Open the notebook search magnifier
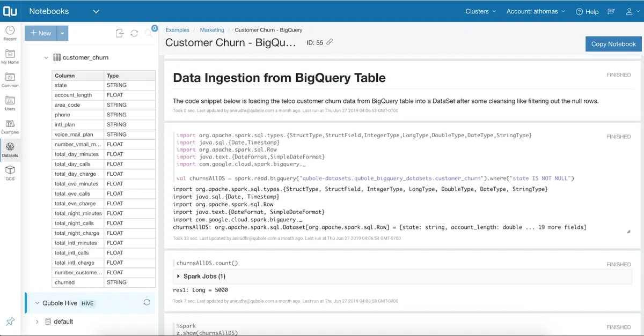Screen dimensions: 644x336 coord(149,33)
